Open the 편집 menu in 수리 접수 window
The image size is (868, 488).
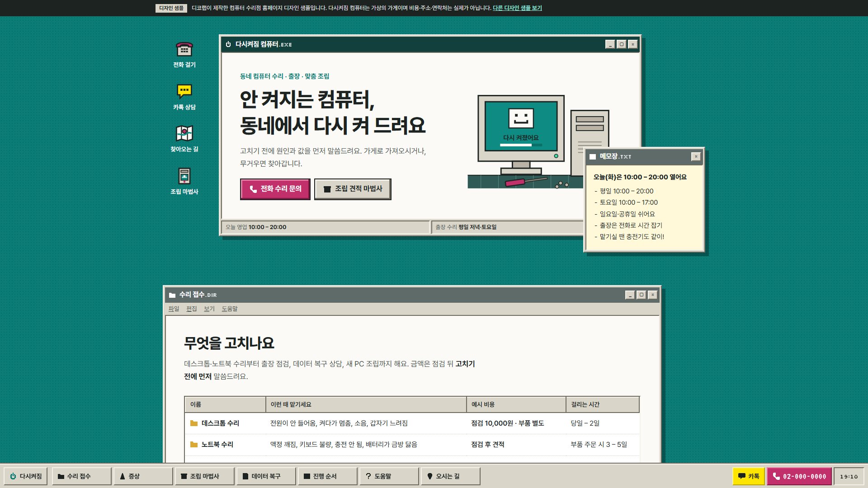point(192,309)
